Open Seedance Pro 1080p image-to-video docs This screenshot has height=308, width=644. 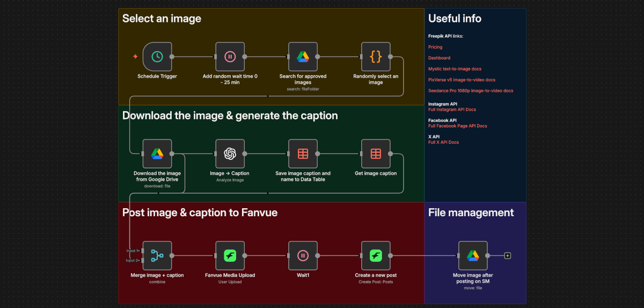(471, 91)
